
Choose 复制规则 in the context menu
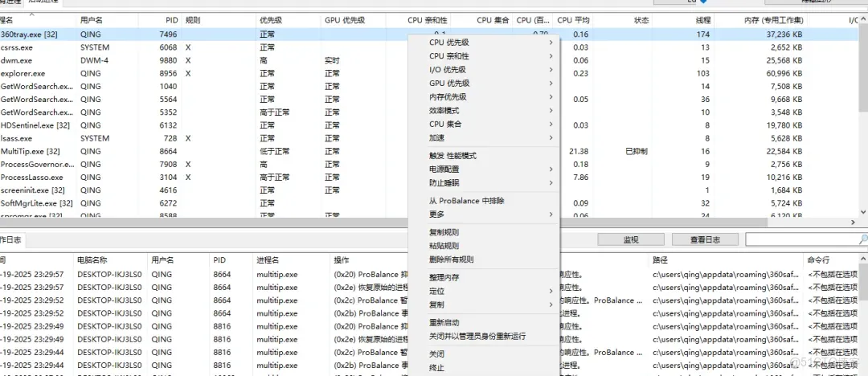(x=483, y=232)
